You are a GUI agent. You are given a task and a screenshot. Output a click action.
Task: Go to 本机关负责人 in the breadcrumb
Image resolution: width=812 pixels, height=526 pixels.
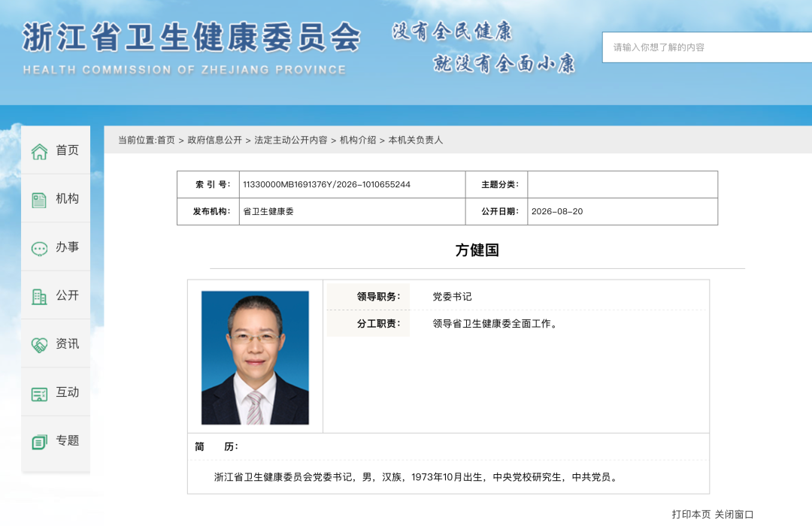point(416,141)
